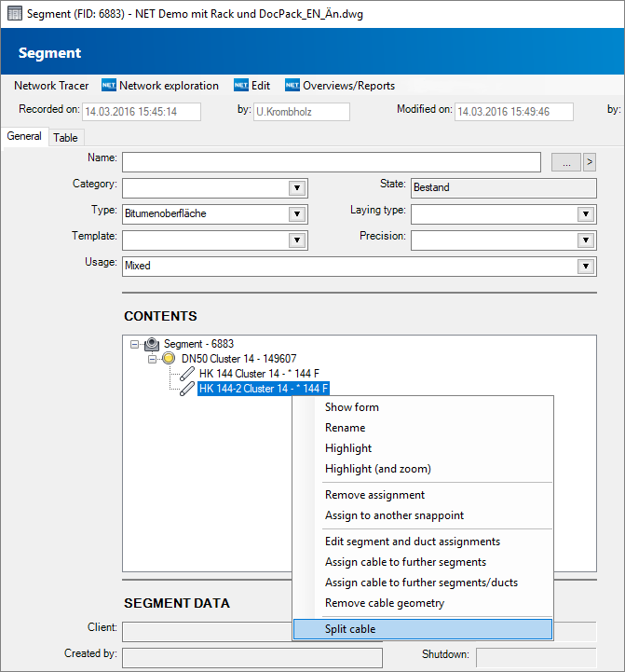The width and height of the screenshot is (625, 672).
Task: Click the NET icon beside Edit
Action: click(x=241, y=86)
